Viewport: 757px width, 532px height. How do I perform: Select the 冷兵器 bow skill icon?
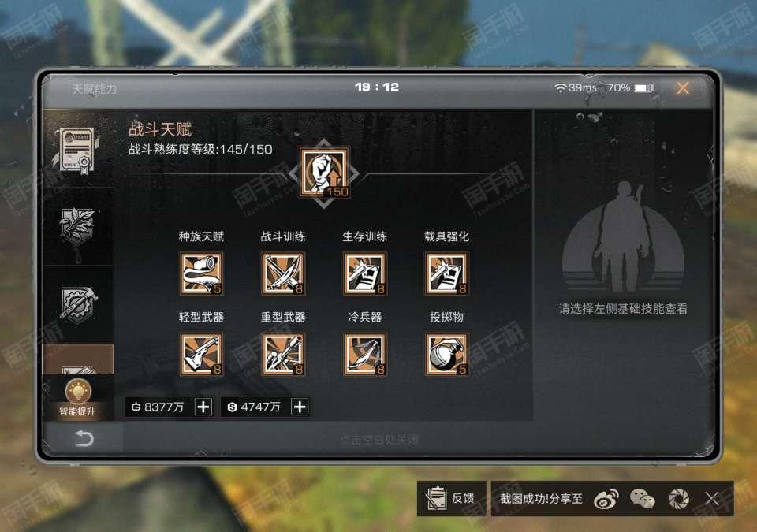(365, 355)
